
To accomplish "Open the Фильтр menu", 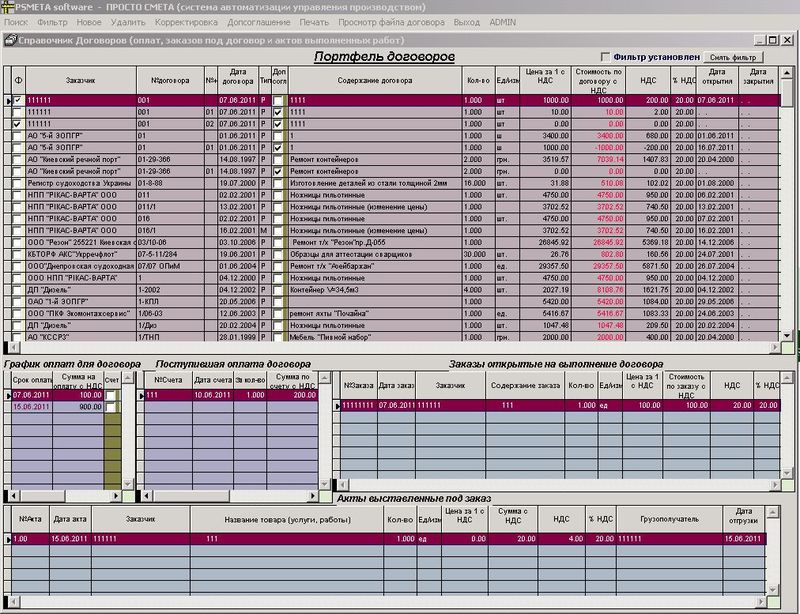I will [x=53, y=22].
